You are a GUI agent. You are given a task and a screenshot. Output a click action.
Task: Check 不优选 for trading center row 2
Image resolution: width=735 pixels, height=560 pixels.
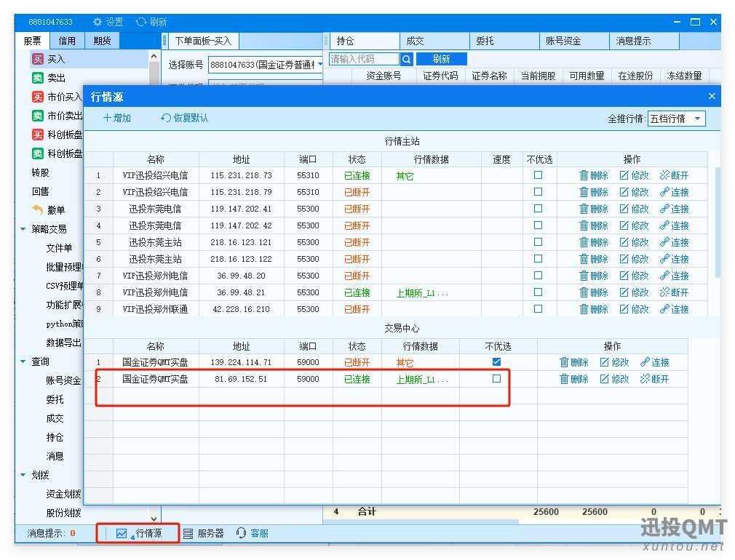(496, 379)
